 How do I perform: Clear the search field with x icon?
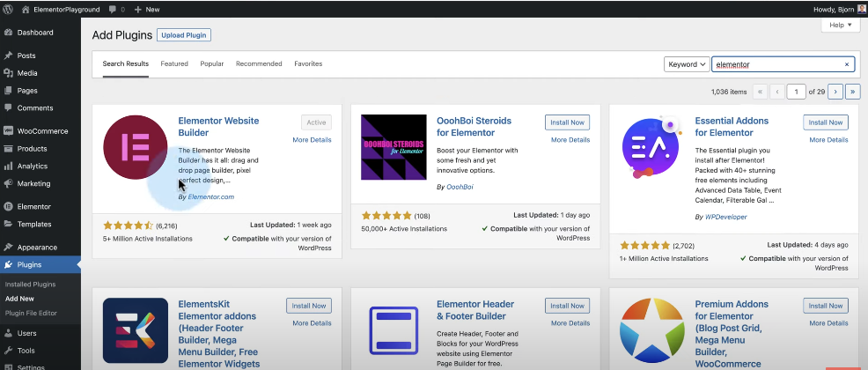(846, 64)
